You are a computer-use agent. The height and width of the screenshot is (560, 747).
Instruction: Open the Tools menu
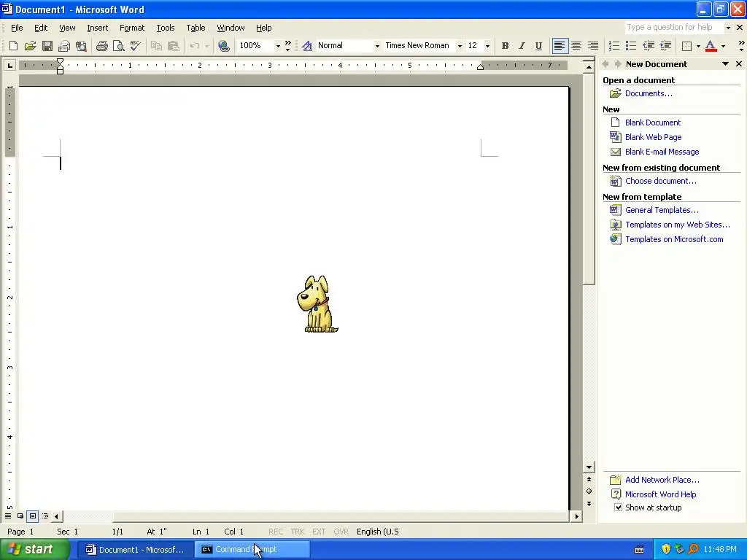(166, 28)
